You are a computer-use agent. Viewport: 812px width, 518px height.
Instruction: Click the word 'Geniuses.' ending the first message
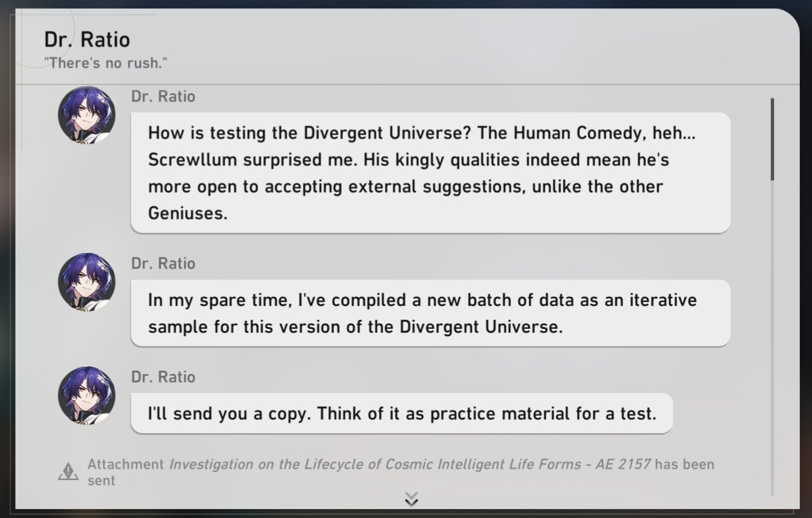click(x=188, y=213)
